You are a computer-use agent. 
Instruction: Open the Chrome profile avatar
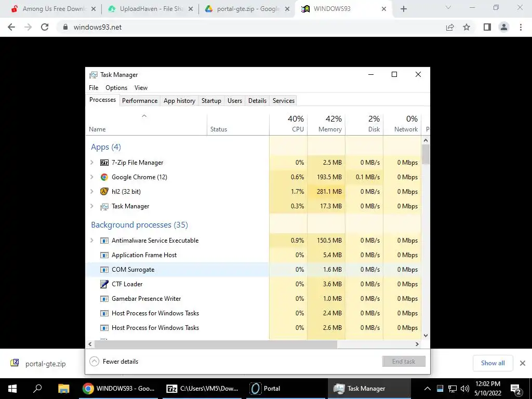(x=504, y=27)
